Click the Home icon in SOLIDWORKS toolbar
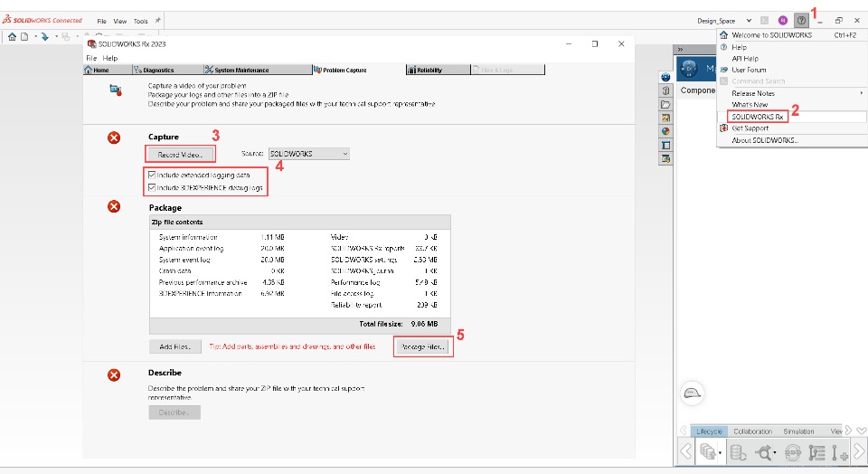The height and width of the screenshot is (474, 868). (12, 36)
